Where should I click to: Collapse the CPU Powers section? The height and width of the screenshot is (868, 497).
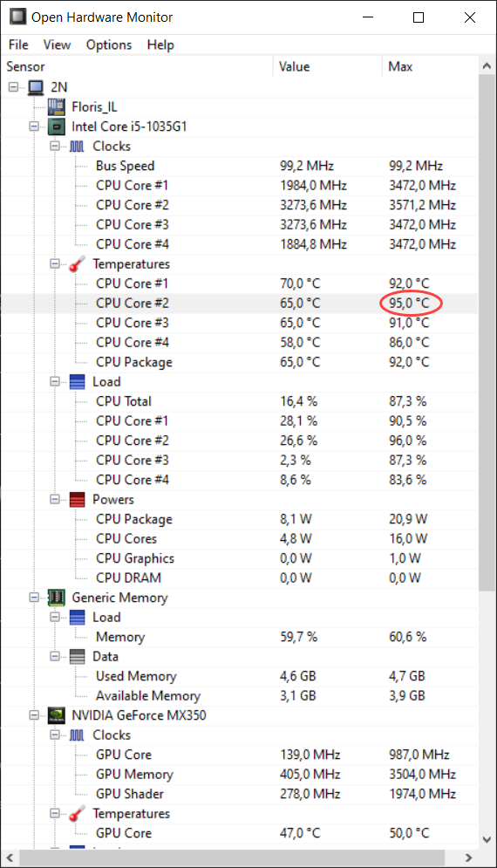[x=55, y=499]
